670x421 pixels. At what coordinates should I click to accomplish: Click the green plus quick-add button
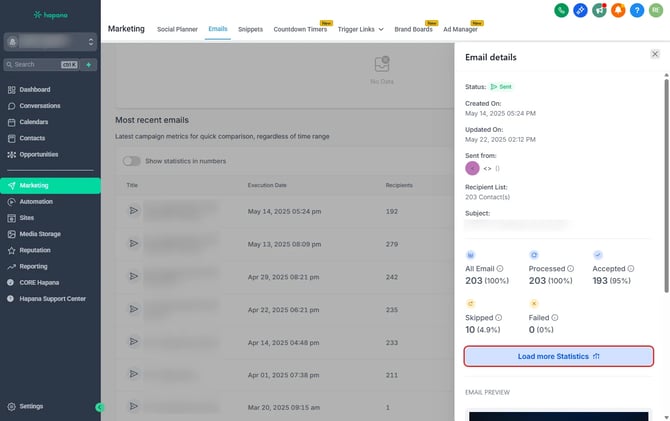tap(89, 65)
